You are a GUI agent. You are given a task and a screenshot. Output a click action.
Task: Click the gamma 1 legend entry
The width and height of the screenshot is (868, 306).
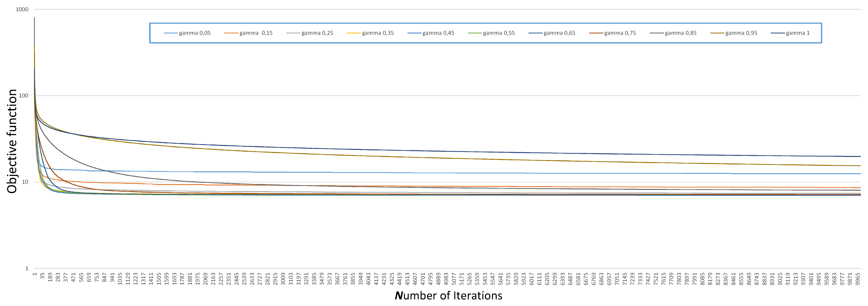coord(798,33)
